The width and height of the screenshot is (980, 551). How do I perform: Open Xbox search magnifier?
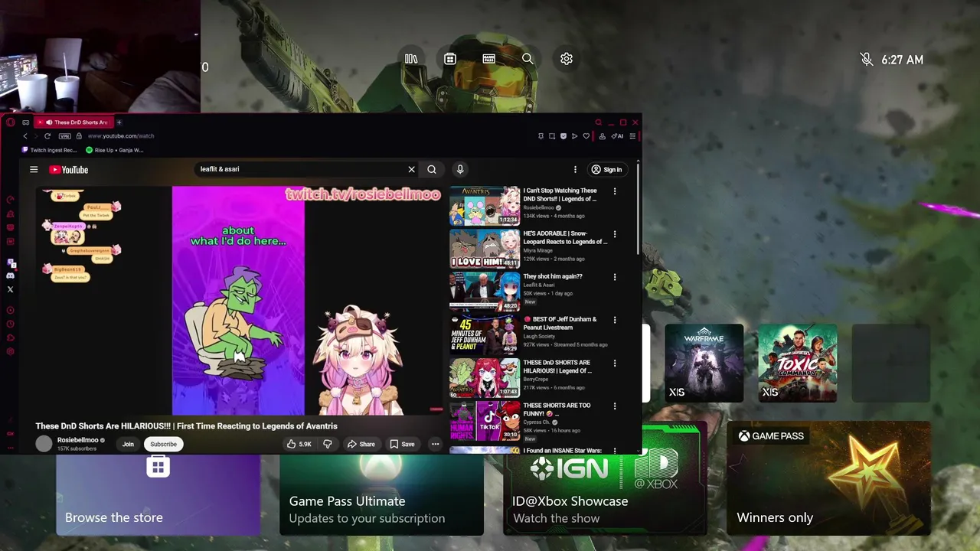click(x=528, y=59)
